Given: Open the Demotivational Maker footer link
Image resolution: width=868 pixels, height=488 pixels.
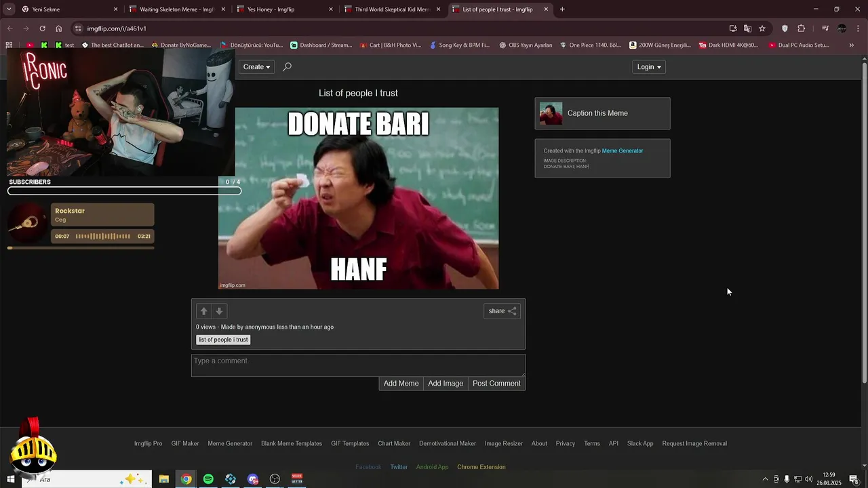Looking at the screenshot, I should click(x=448, y=443).
